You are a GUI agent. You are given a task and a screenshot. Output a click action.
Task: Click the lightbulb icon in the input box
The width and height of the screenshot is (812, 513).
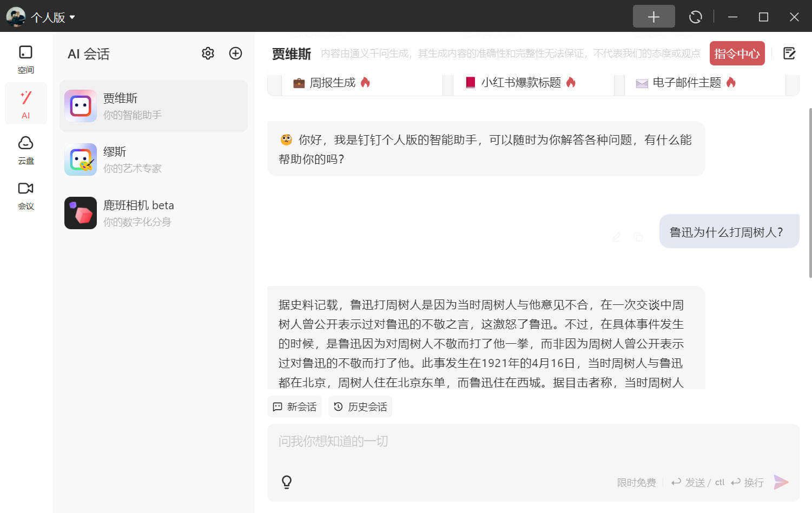pos(287,482)
